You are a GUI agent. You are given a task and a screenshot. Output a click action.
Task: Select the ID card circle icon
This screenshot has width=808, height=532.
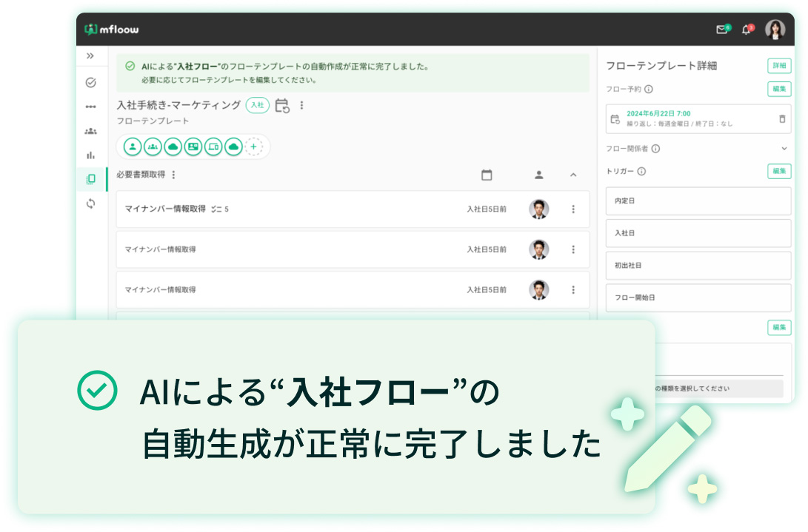click(x=193, y=147)
